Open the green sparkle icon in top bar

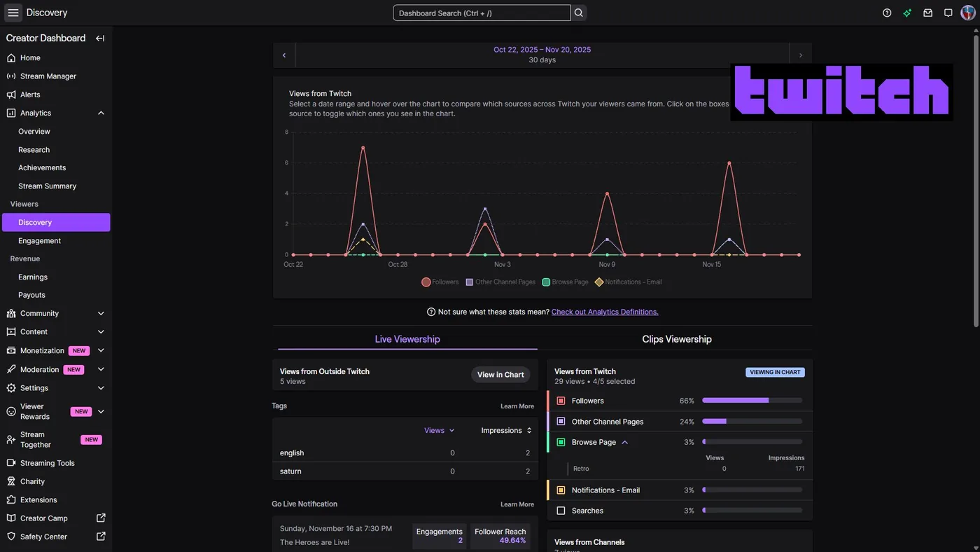pyautogui.click(x=907, y=13)
